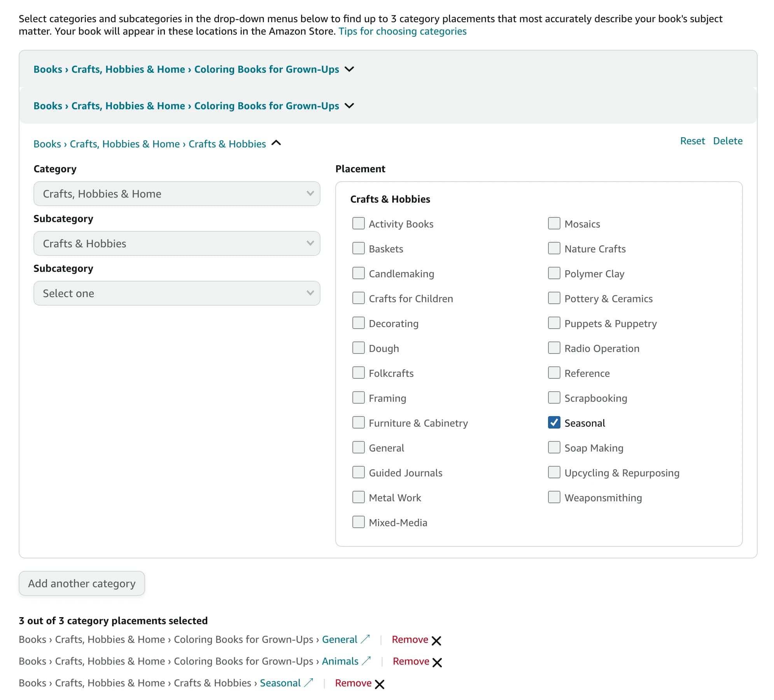774x700 pixels.
Task: Check the Nature Crafts checkbox
Action: [x=554, y=248]
